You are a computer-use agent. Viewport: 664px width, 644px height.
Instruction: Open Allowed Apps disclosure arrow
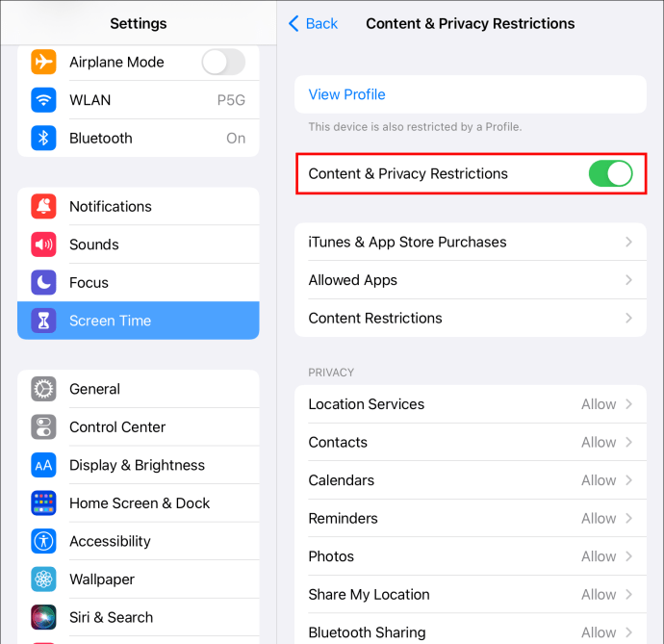click(628, 280)
